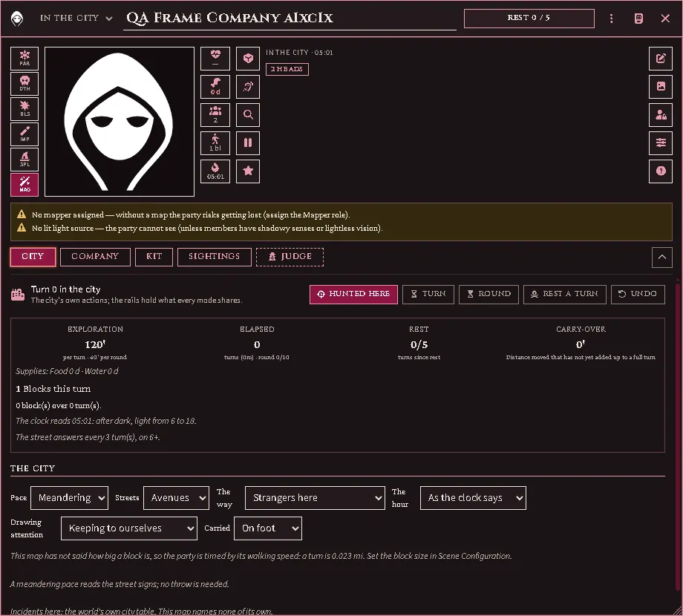Switch to the Kit tab

[154, 257]
